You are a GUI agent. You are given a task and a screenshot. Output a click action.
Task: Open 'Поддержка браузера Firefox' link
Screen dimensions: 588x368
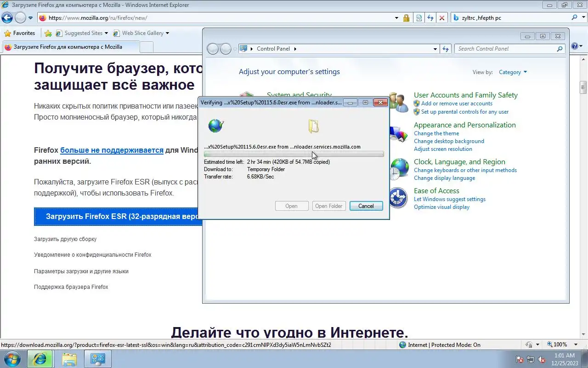[x=71, y=287]
